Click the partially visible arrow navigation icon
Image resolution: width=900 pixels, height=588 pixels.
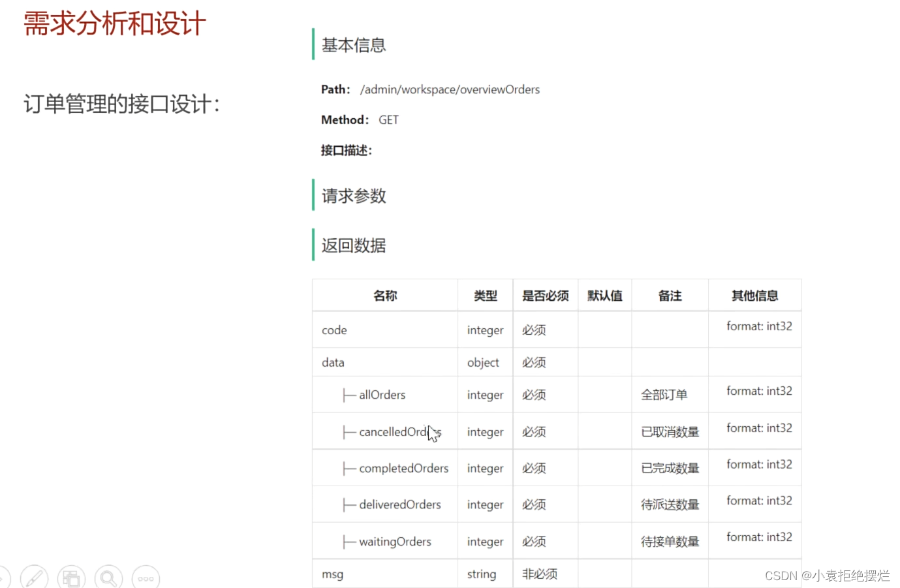[5, 577]
